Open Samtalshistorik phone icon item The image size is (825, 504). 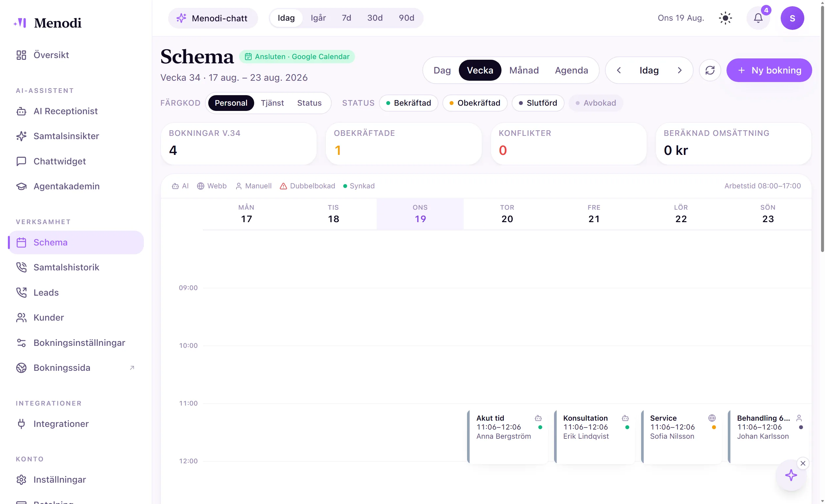76,267
